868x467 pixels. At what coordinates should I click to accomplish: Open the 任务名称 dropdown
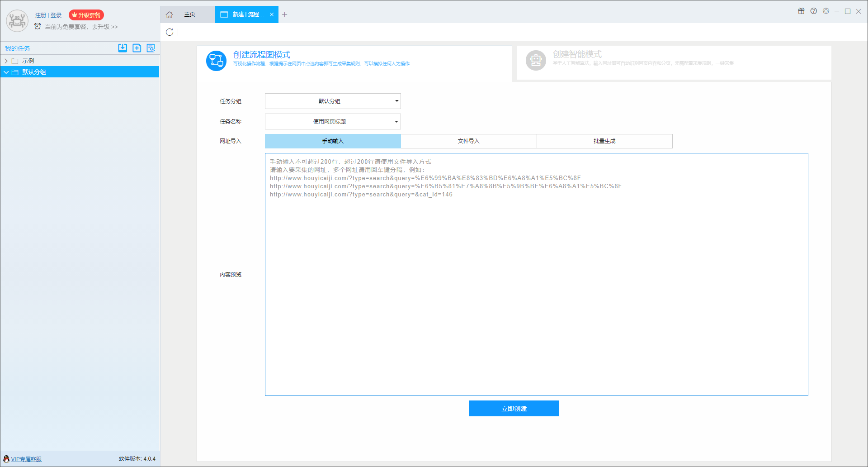pyautogui.click(x=332, y=121)
